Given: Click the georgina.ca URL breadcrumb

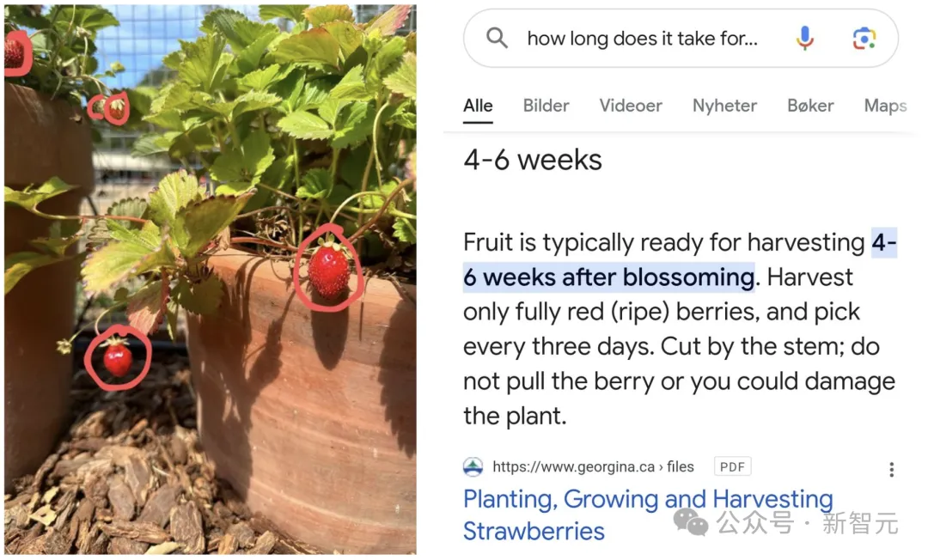Looking at the screenshot, I should click(x=593, y=467).
